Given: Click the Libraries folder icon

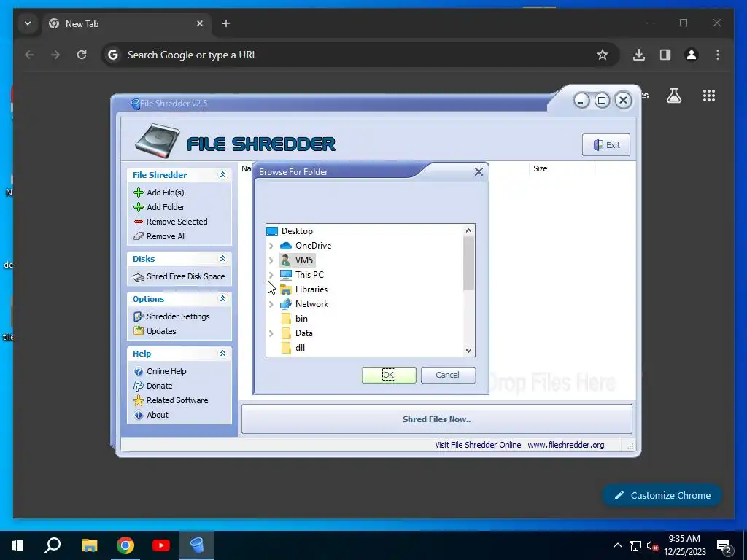Looking at the screenshot, I should coord(285,289).
